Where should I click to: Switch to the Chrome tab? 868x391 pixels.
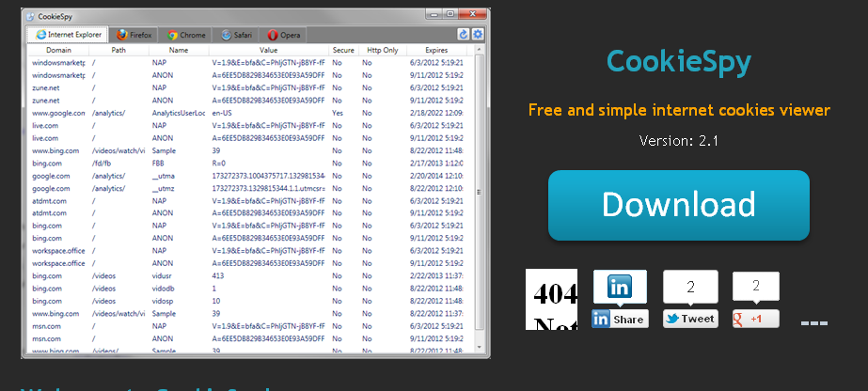coord(186,35)
